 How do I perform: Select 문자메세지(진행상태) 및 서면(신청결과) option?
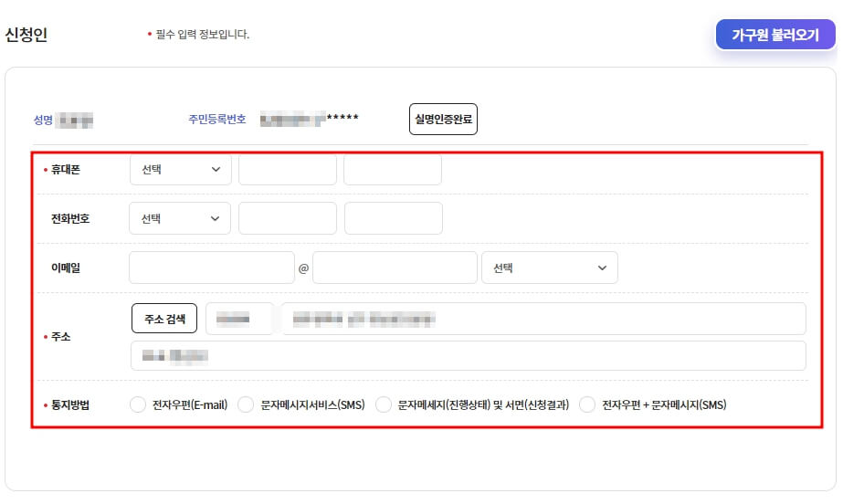coord(384,404)
